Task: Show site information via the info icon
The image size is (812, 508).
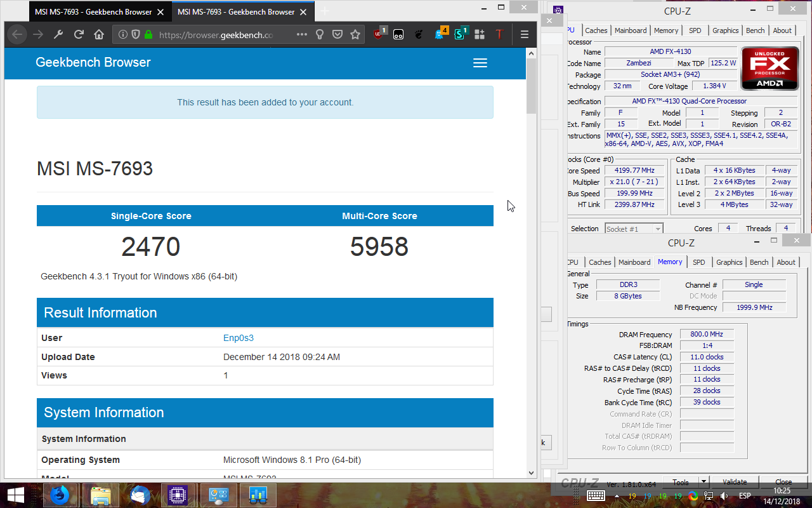Action: pos(123,34)
